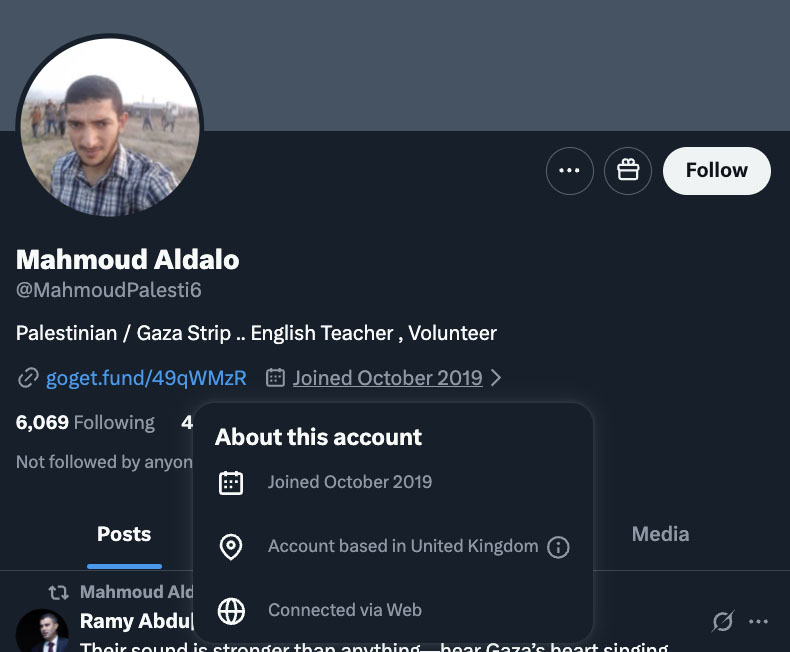
Task: Click the gift subscription icon button
Action: pyautogui.click(x=628, y=171)
